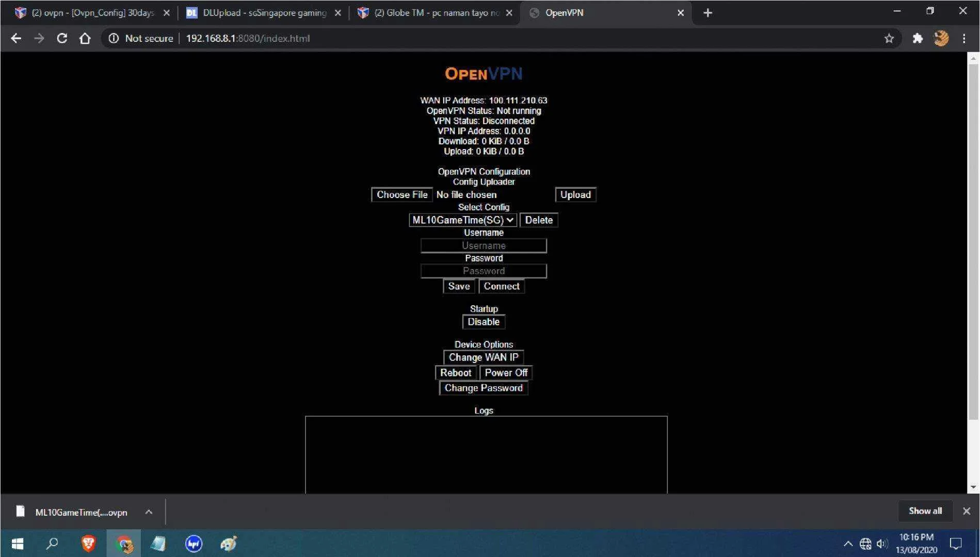Click the OpenVPN logo heading
The width and height of the screenshot is (980, 557).
[x=484, y=74]
